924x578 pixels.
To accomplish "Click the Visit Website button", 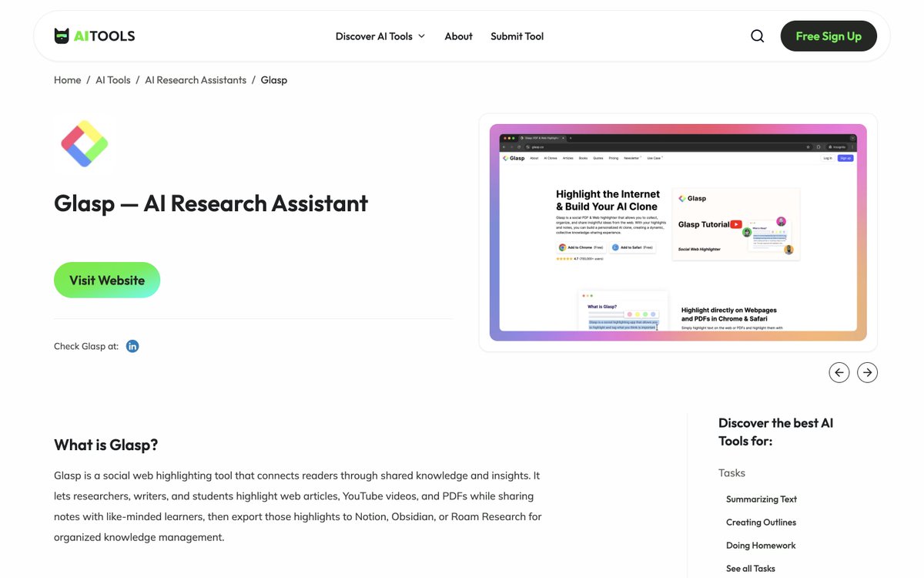I will tap(107, 280).
